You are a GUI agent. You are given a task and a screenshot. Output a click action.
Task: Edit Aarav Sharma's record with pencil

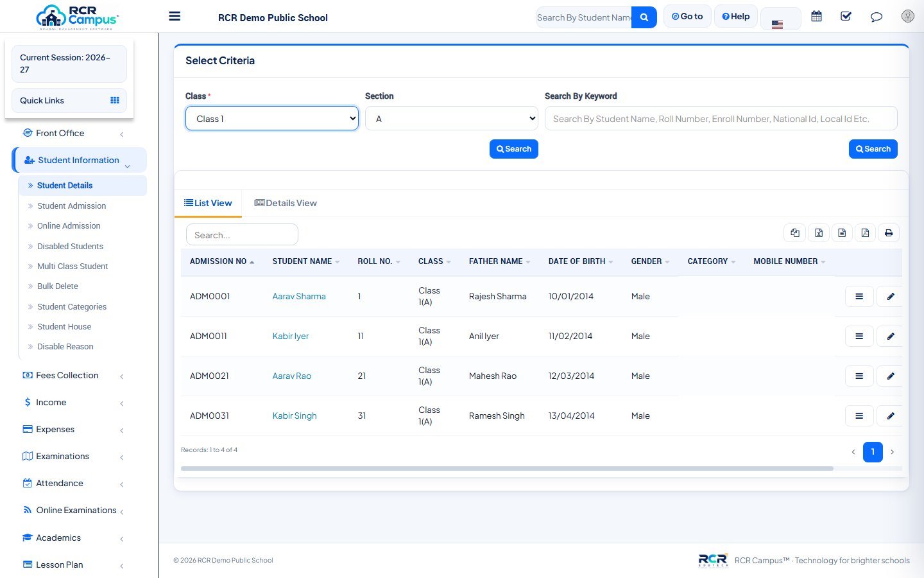(890, 297)
